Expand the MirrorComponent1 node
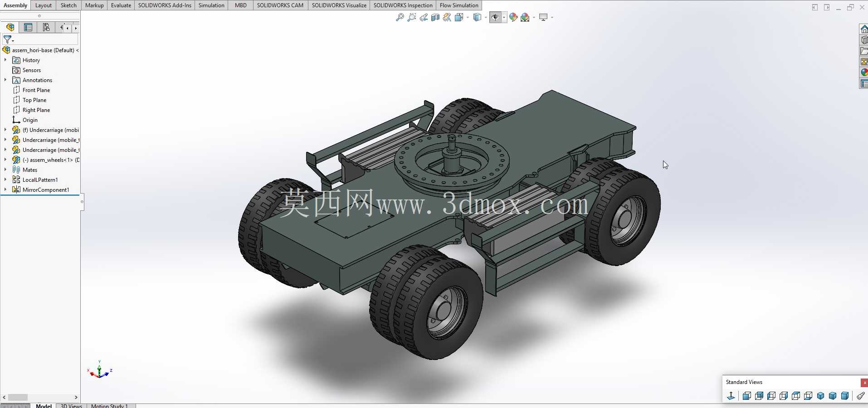Image resolution: width=868 pixels, height=408 pixels. (x=5, y=189)
